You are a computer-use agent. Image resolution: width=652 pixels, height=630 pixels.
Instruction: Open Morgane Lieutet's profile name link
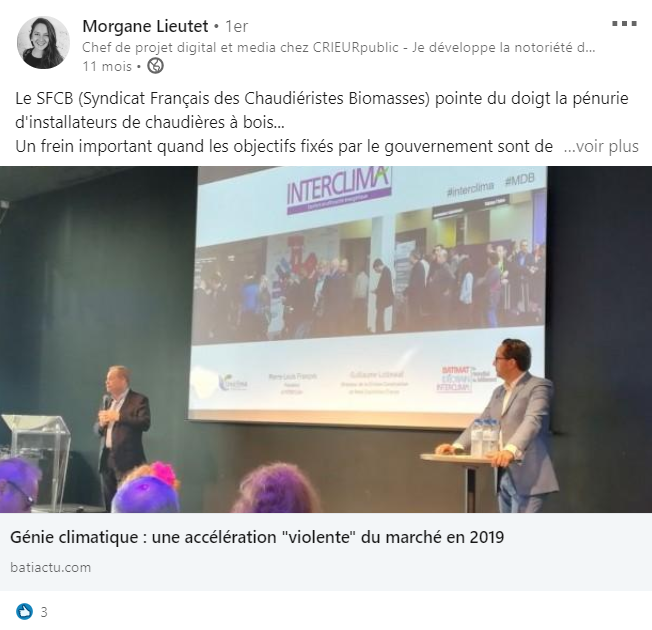coord(145,26)
